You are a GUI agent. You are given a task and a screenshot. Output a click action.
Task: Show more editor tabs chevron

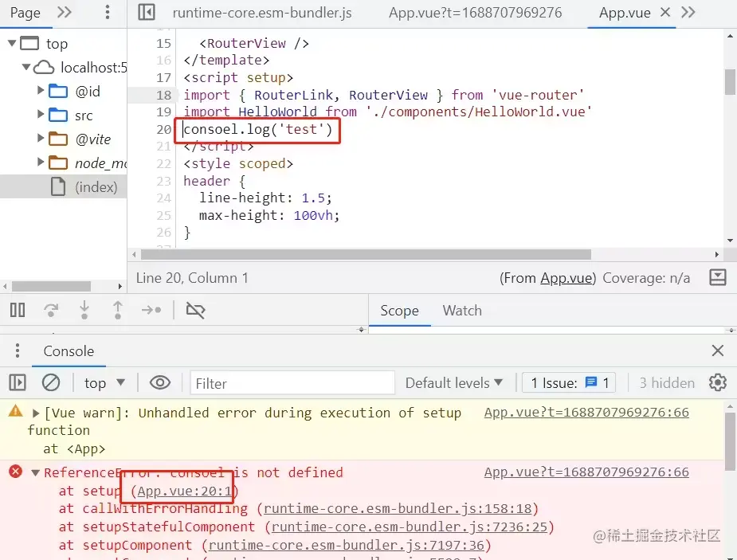click(688, 12)
